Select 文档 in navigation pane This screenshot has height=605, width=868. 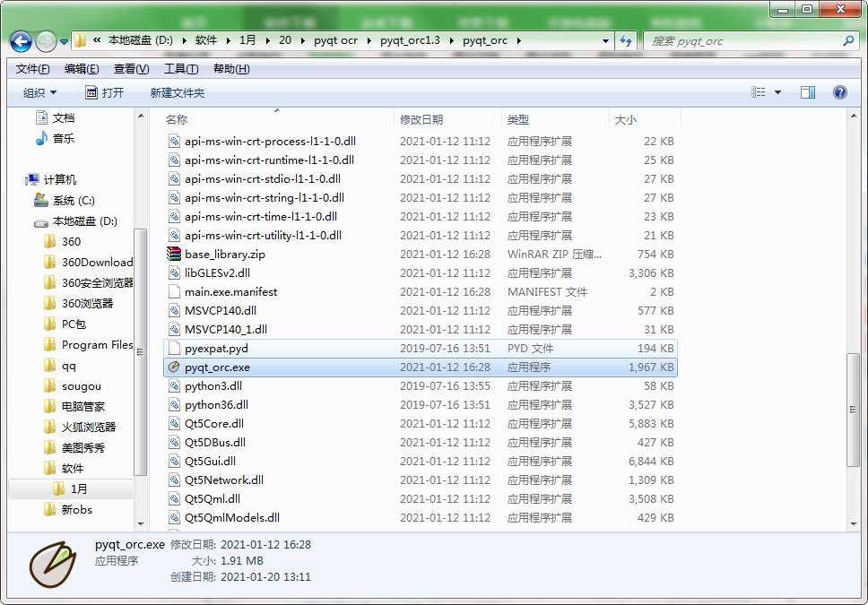63,118
